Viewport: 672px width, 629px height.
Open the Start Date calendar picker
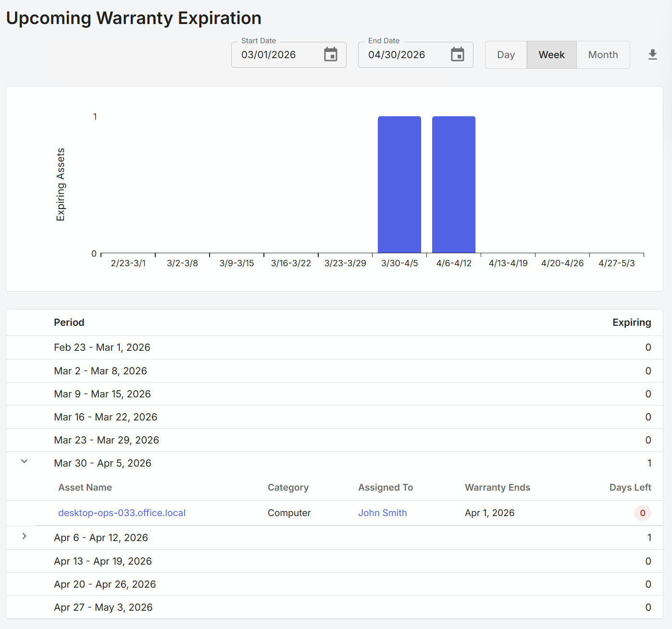tap(331, 55)
